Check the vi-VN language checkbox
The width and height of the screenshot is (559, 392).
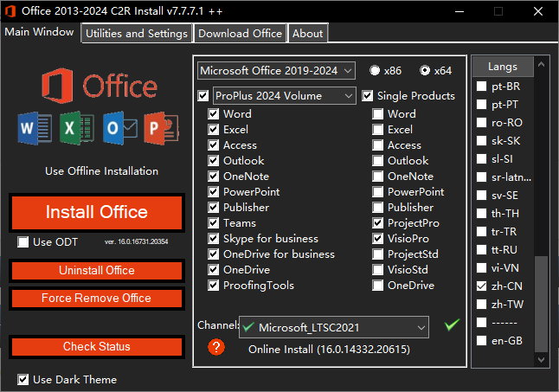pyautogui.click(x=482, y=268)
